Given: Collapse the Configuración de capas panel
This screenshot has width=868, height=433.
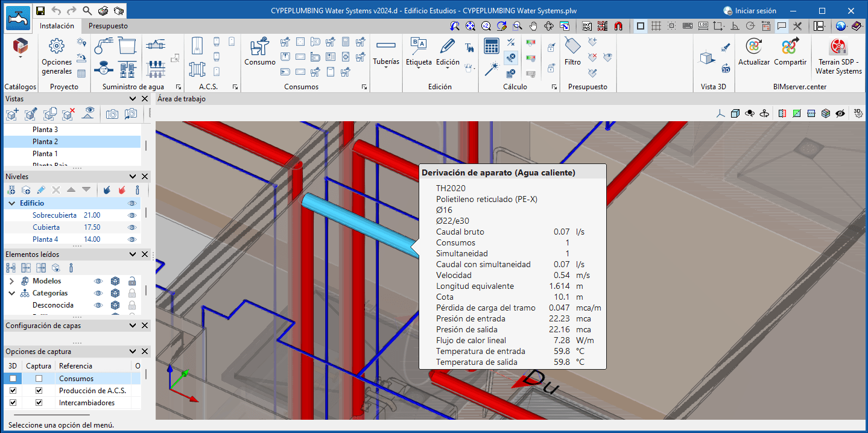Looking at the screenshot, I should point(133,326).
